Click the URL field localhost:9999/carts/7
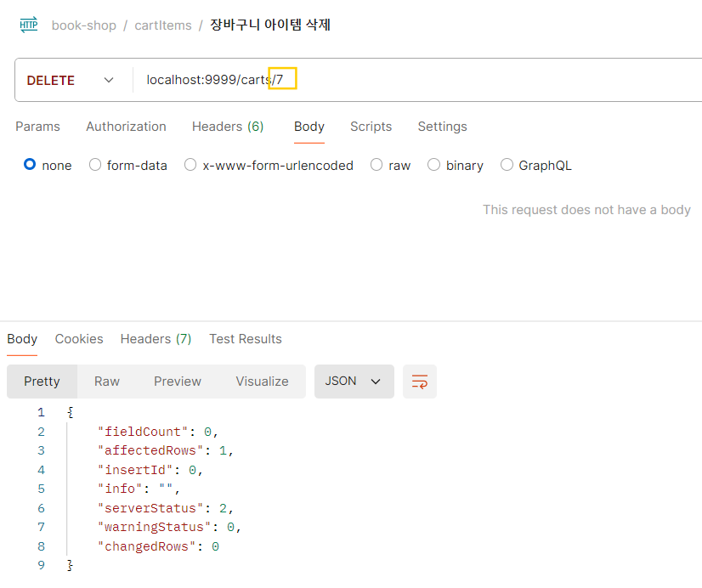702x588 pixels. pyautogui.click(x=215, y=80)
